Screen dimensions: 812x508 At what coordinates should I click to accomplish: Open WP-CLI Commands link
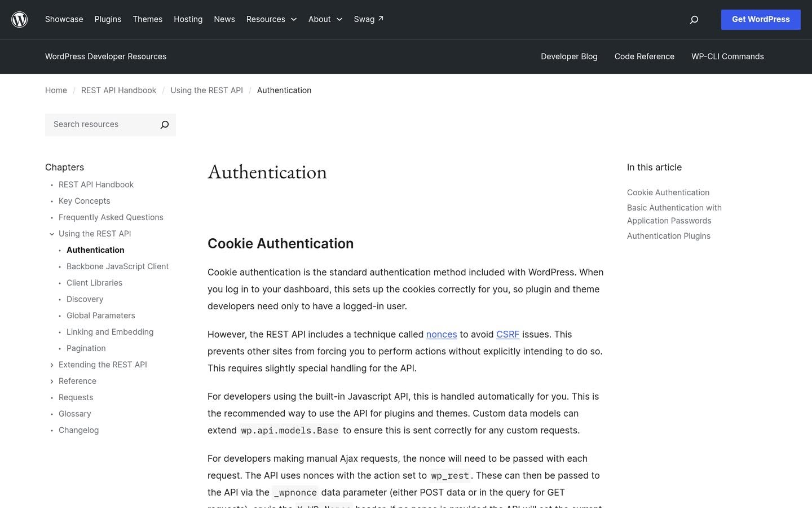[x=727, y=56]
